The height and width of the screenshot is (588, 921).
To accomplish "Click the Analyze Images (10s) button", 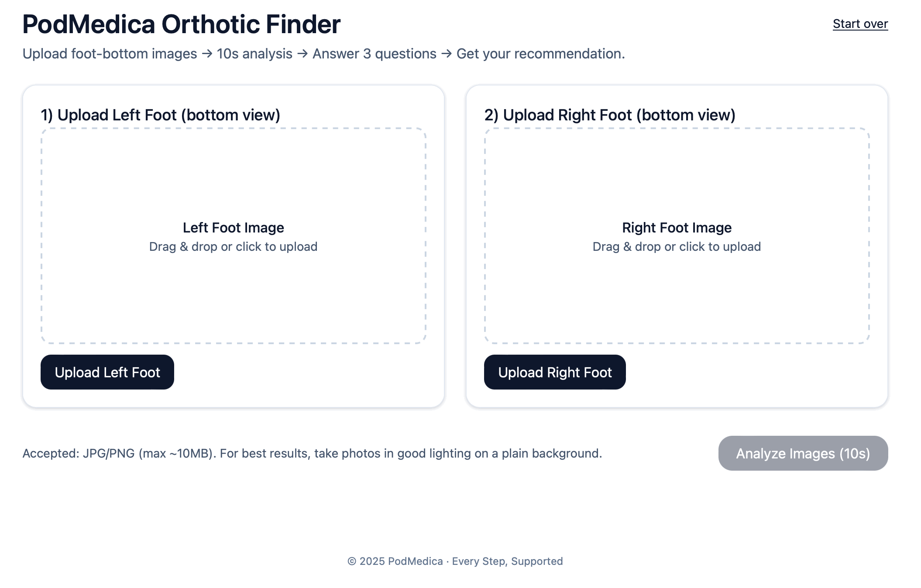I will coord(803,453).
